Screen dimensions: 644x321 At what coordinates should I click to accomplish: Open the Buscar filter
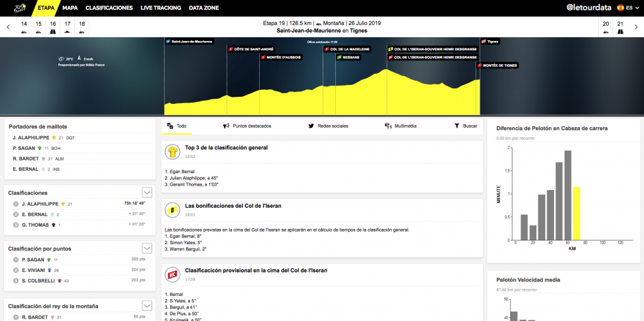(x=466, y=126)
